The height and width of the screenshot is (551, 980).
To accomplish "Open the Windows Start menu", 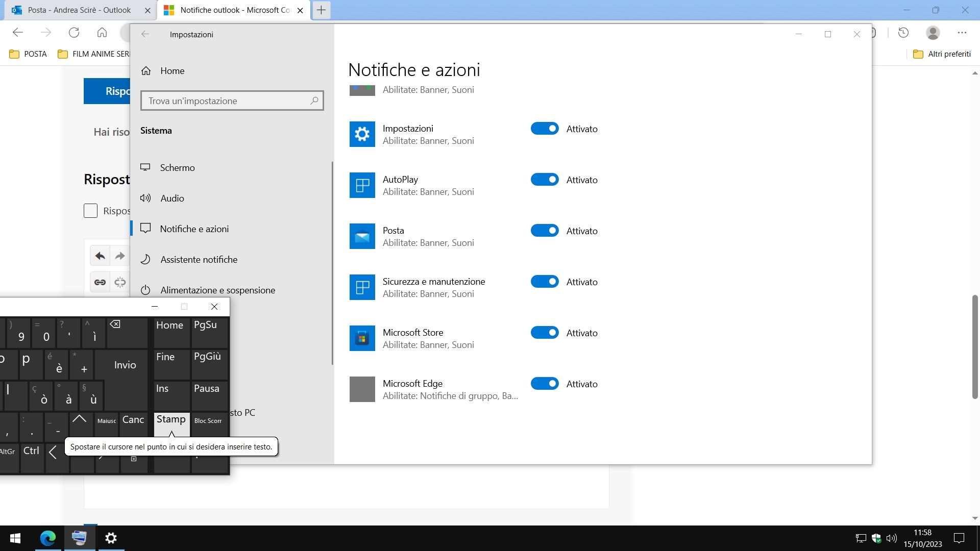I will tap(15, 538).
